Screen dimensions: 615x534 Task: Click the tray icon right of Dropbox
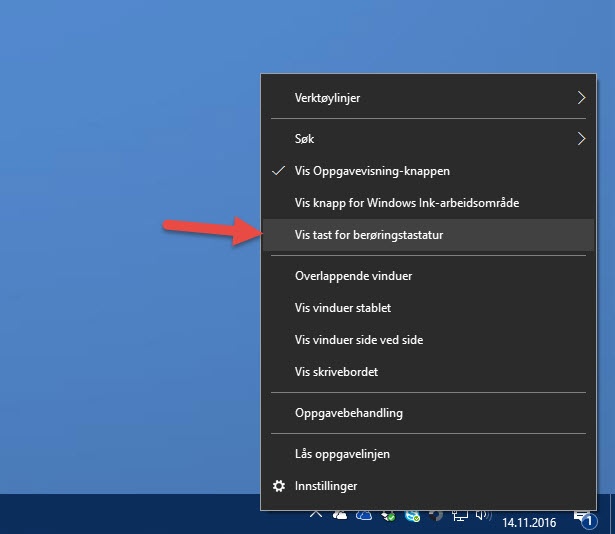tap(412, 516)
